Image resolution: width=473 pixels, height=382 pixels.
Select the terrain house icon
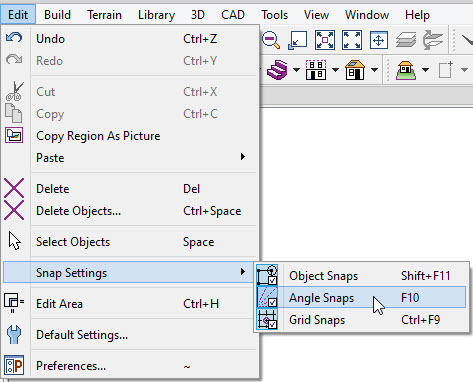[x=406, y=70]
